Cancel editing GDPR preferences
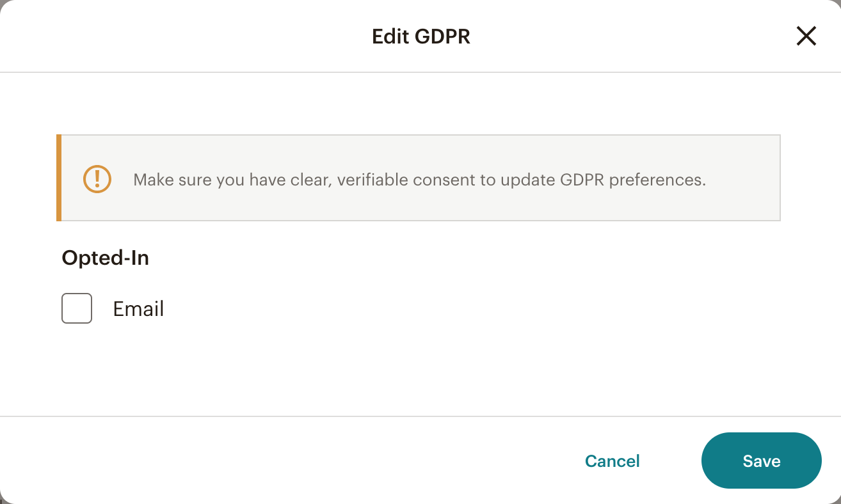Image resolution: width=841 pixels, height=504 pixels. tap(612, 461)
